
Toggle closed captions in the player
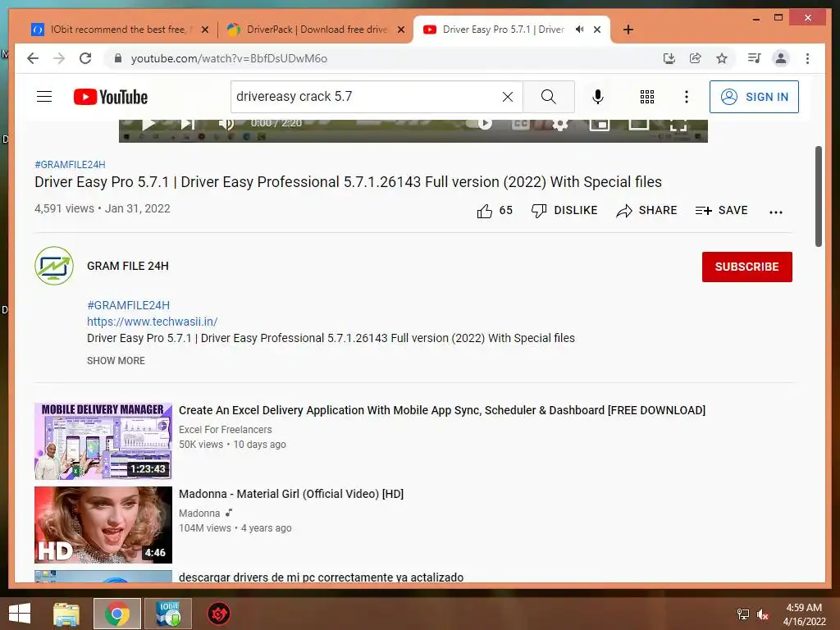[x=521, y=124]
